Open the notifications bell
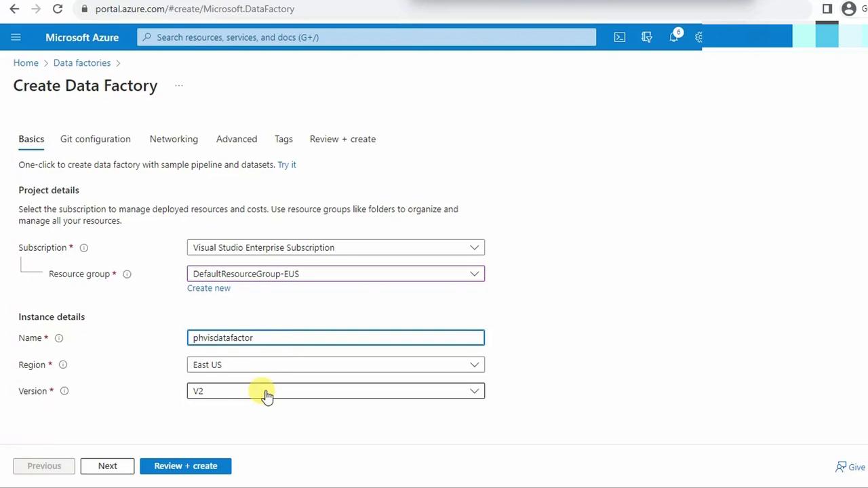 [674, 37]
